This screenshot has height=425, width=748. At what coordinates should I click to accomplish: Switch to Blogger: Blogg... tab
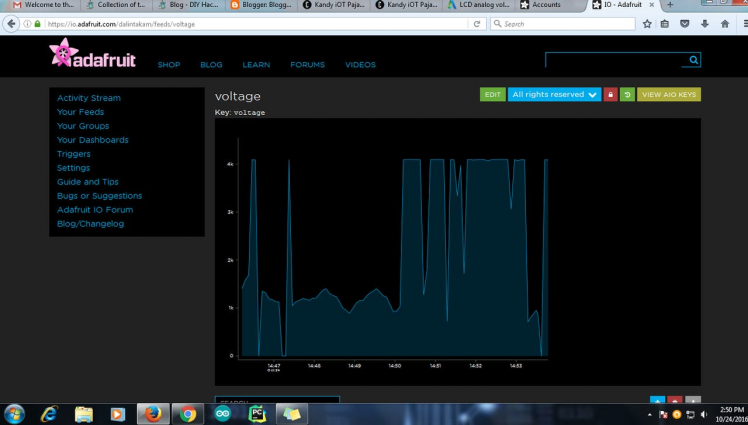pyautogui.click(x=261, y=5)
